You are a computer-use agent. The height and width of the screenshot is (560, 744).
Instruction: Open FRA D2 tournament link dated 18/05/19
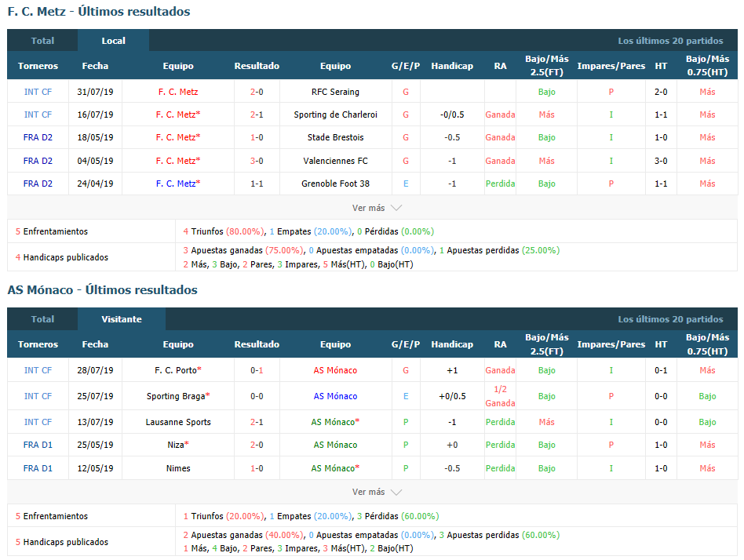[38, 137]
